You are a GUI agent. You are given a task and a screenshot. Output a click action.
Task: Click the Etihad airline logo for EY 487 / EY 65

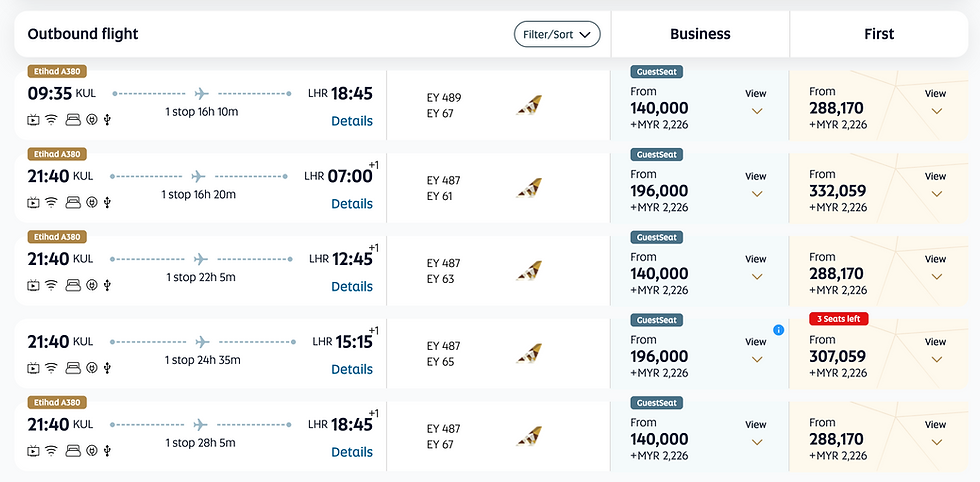528,353
